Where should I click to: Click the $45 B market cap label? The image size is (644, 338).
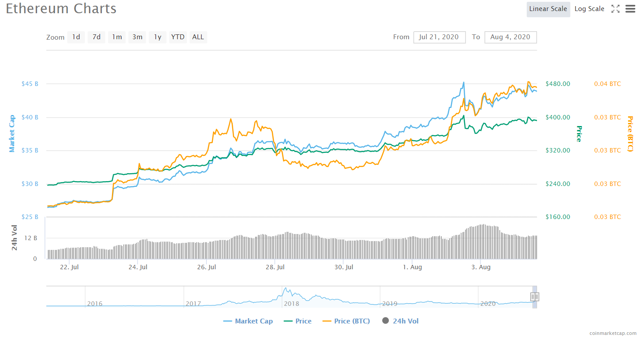30,84
